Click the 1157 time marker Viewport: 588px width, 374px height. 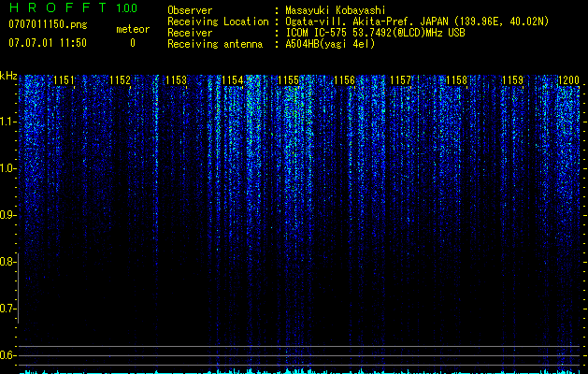[400, 80]
